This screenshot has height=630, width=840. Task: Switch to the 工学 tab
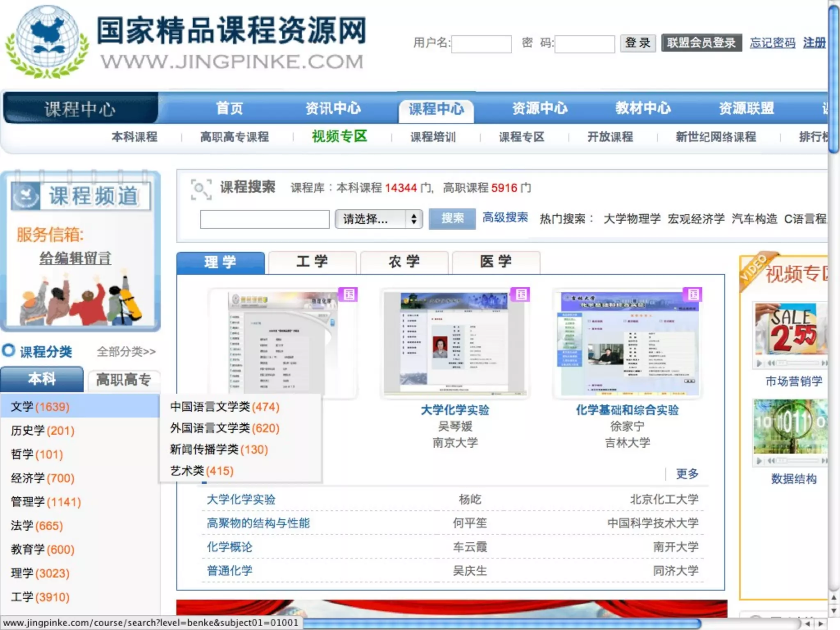[312, 262]
